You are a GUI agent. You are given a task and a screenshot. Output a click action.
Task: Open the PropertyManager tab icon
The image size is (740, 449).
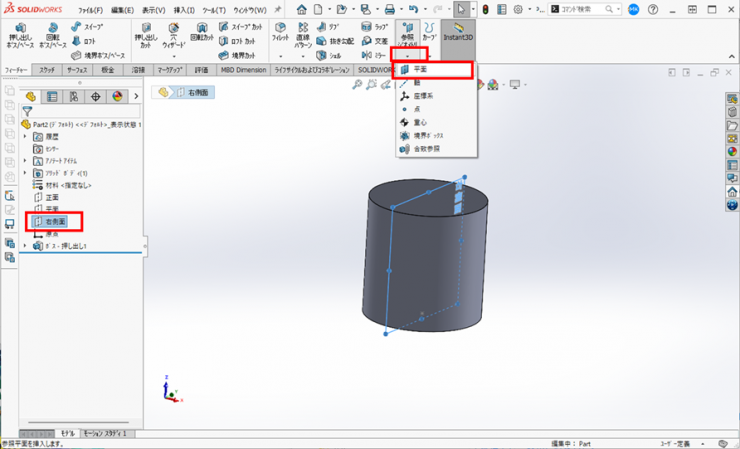point(53,97)
